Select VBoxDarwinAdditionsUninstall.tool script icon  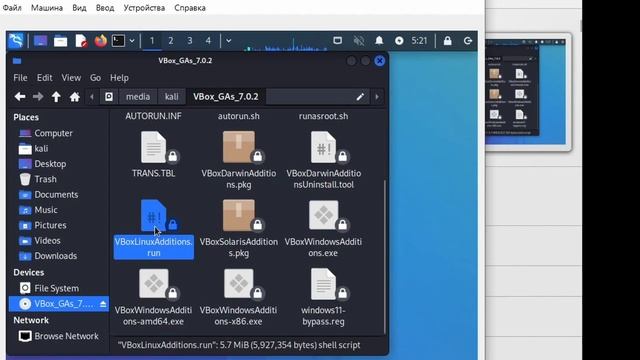[x=324, y=147]
